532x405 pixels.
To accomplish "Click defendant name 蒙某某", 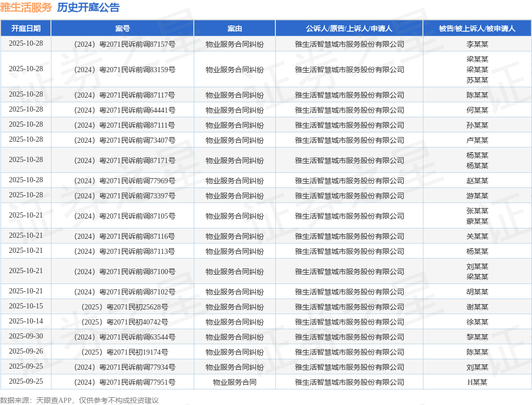I will (477, 222).
